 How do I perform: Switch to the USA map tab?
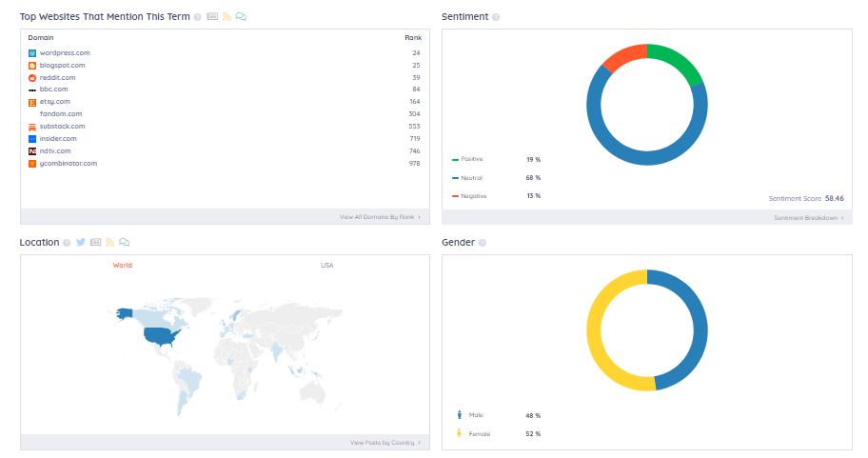[327, 266]
